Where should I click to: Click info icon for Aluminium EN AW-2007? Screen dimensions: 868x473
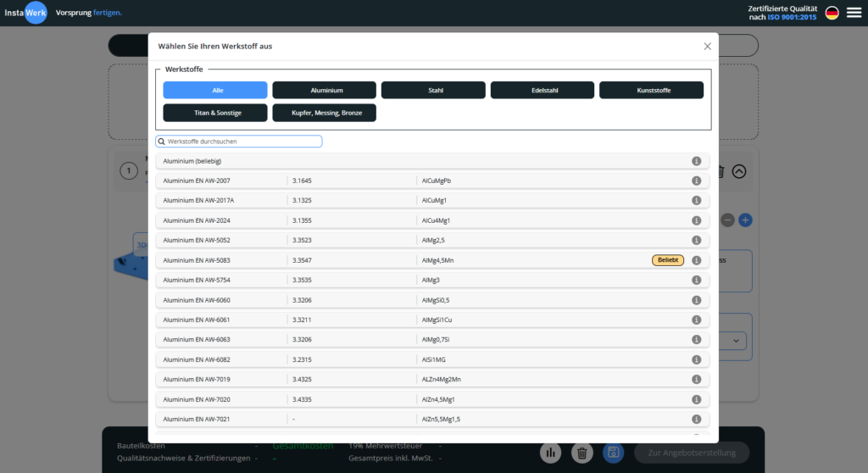point(696,181)
